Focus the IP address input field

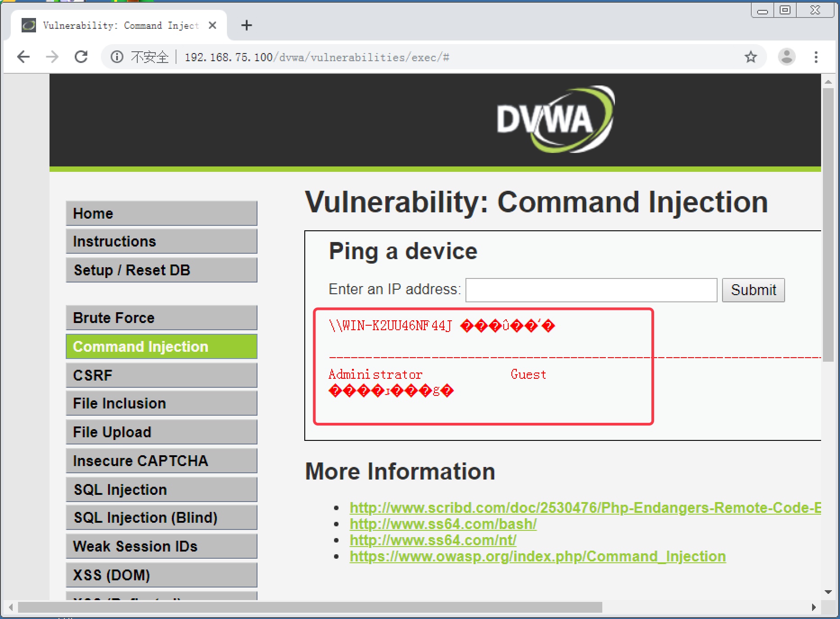[x=592, y=290]
